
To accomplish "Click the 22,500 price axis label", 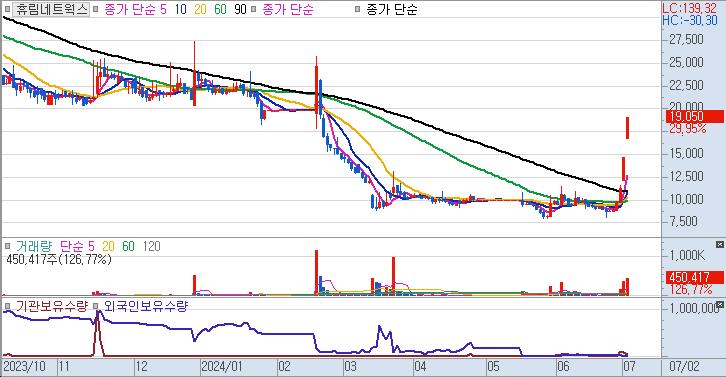I will click(686, 85).
